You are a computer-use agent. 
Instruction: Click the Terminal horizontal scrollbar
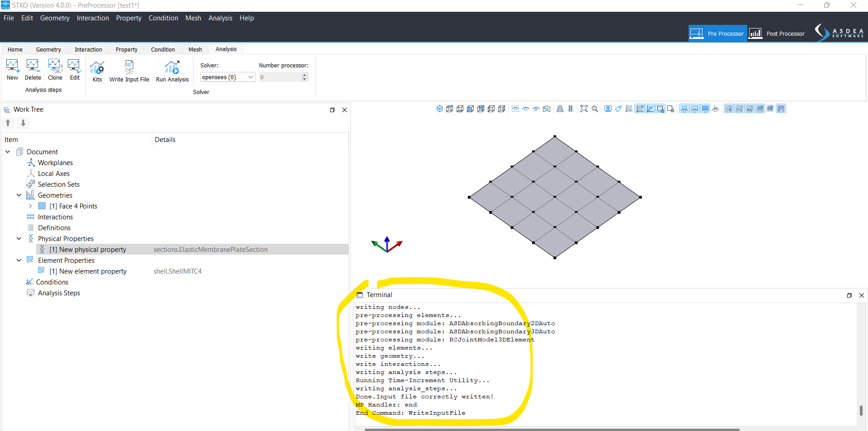pos(552,429)
